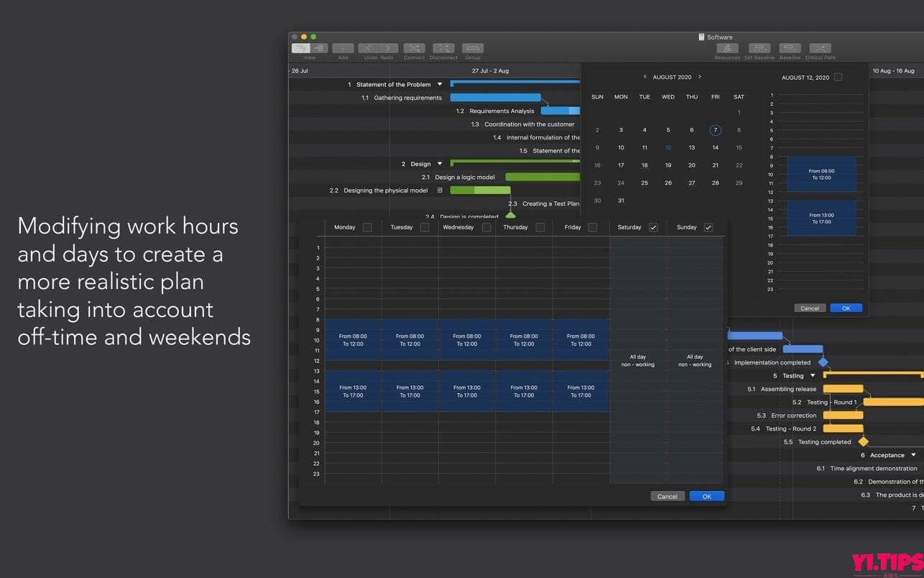
Task: Click the Group toolbar icon
Action: click(x=472, y=49)
